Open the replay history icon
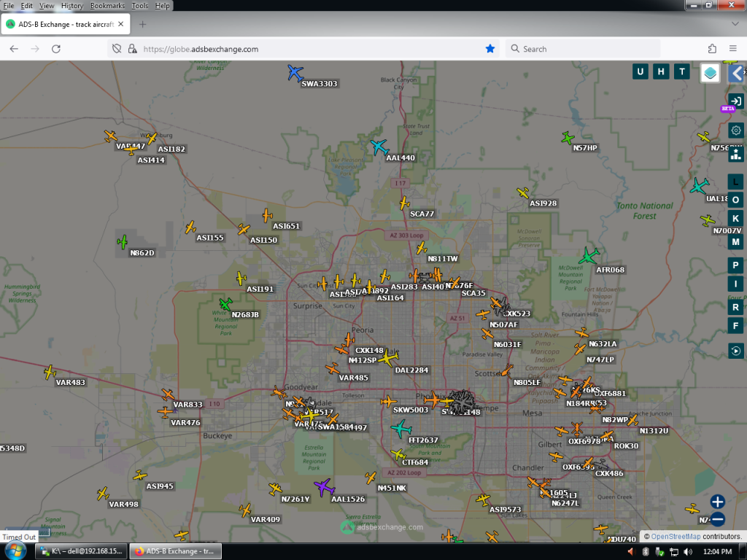The image size is (747, 560). (735, 351)
